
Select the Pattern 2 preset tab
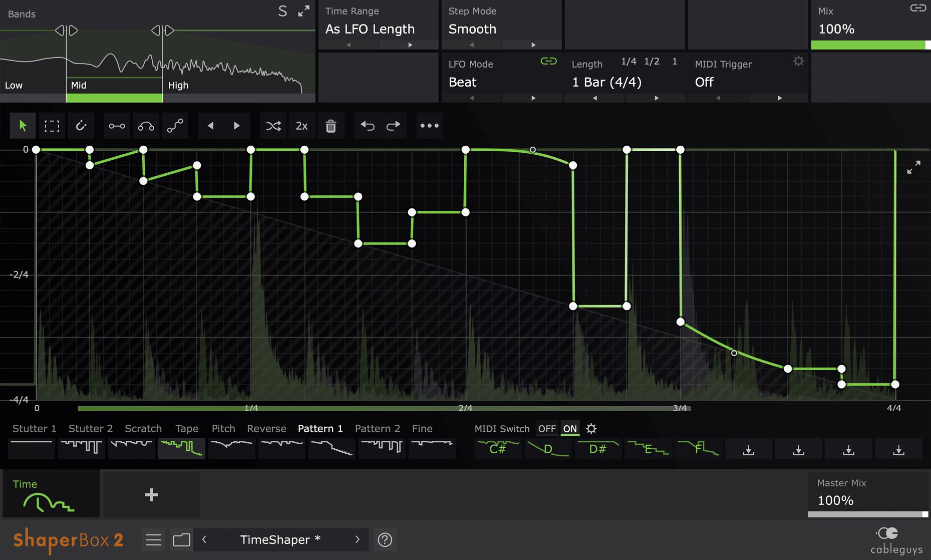click(x=377, y=429)
